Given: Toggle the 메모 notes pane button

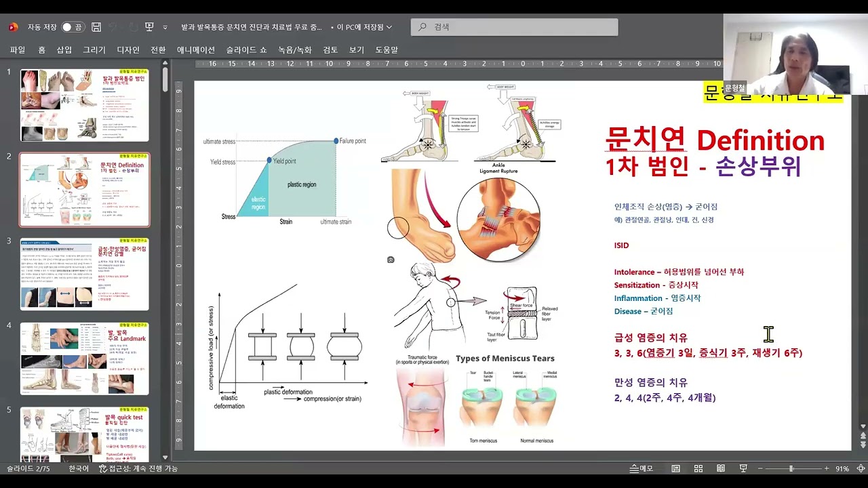Looking at the screenshot, I should point(642,468).
